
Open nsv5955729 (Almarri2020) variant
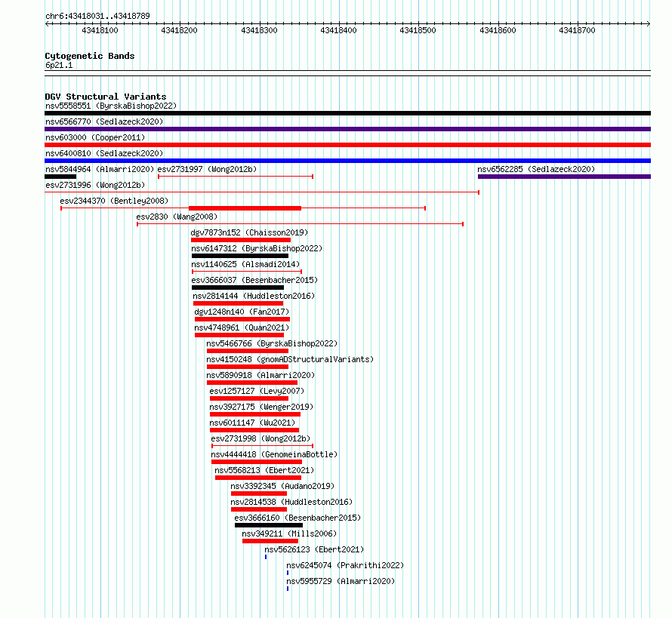coord(341,581)
